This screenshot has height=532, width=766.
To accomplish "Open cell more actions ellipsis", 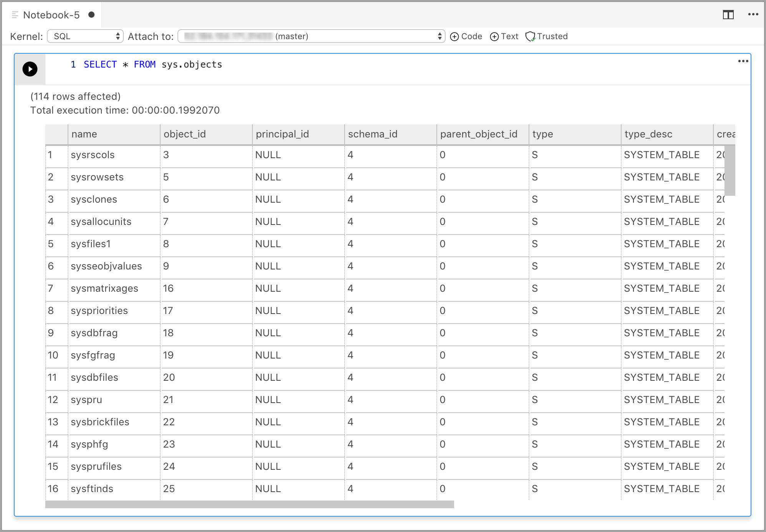I will tap(743, 61).
